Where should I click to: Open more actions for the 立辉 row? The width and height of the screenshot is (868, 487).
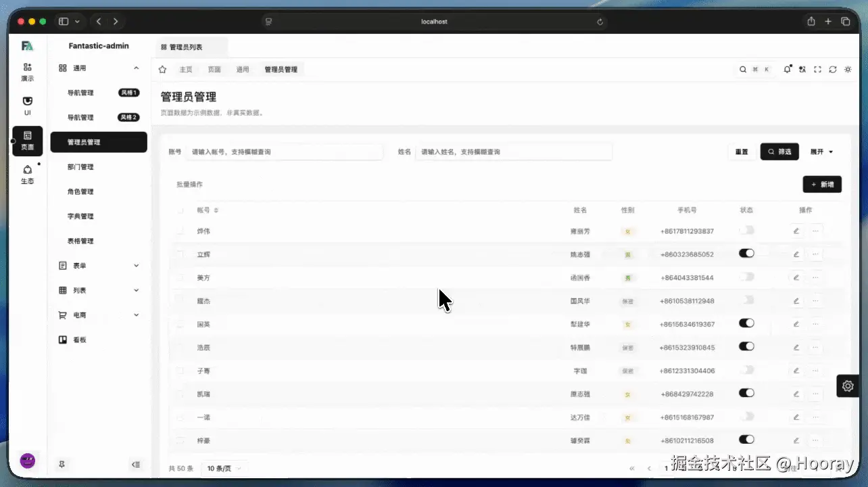point(815,254)
